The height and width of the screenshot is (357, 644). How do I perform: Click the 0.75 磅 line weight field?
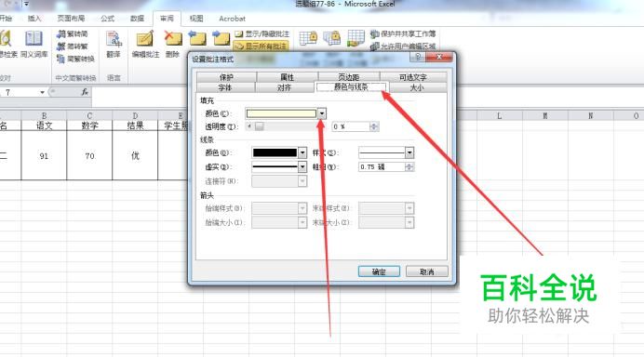(382, 166)
